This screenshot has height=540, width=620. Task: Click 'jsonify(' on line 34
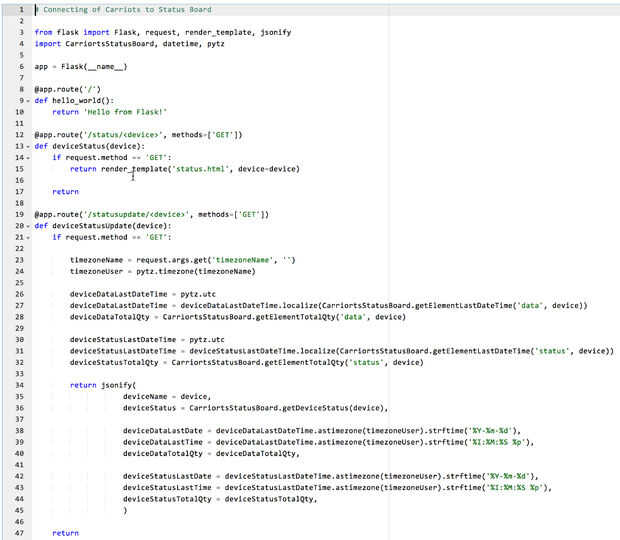tap(118, 385)
